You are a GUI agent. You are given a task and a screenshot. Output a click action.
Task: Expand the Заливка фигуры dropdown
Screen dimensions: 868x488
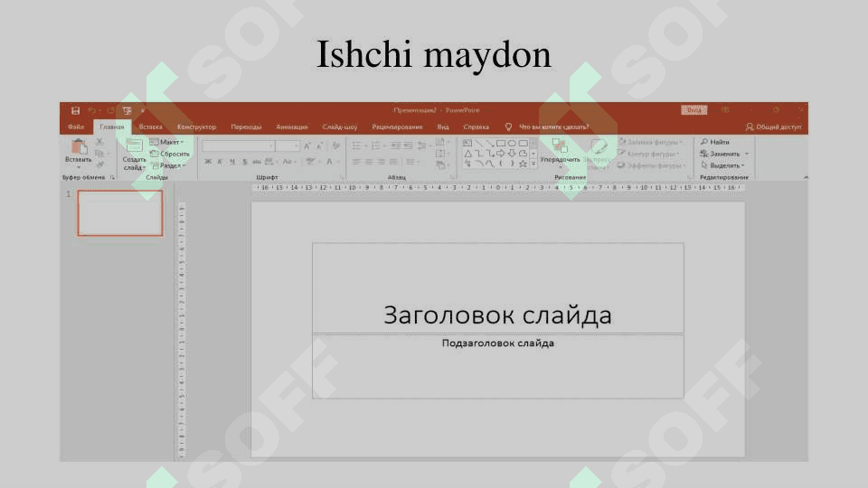[x=650, y=142]
